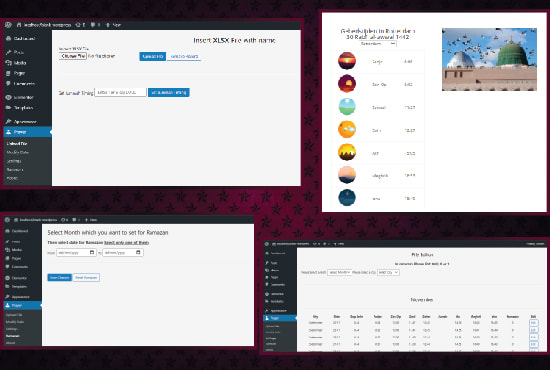The height and width of the screenshot is (370, 550).
Task: Select Prayer menu in Ramazan window sidebar
Action: tap(22, 305)
